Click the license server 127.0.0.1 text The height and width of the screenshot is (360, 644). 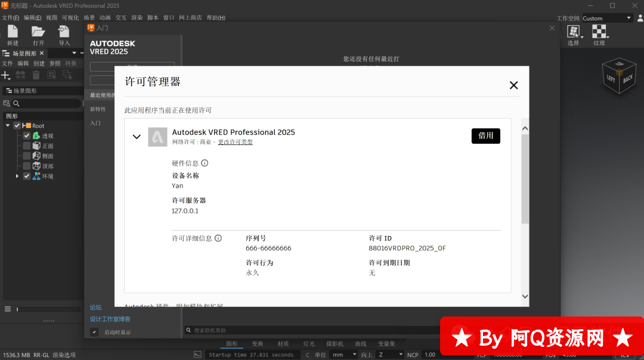185,211
